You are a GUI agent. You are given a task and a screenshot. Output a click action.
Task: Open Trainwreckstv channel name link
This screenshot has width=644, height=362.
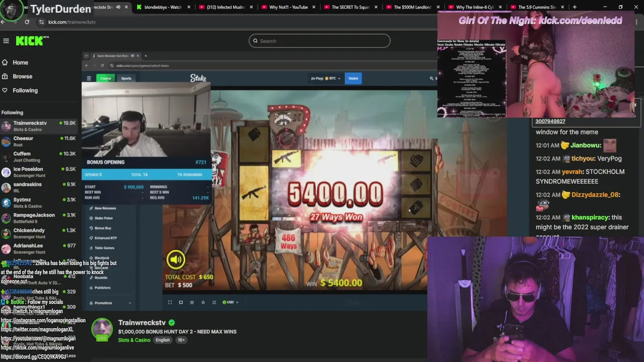142,323
